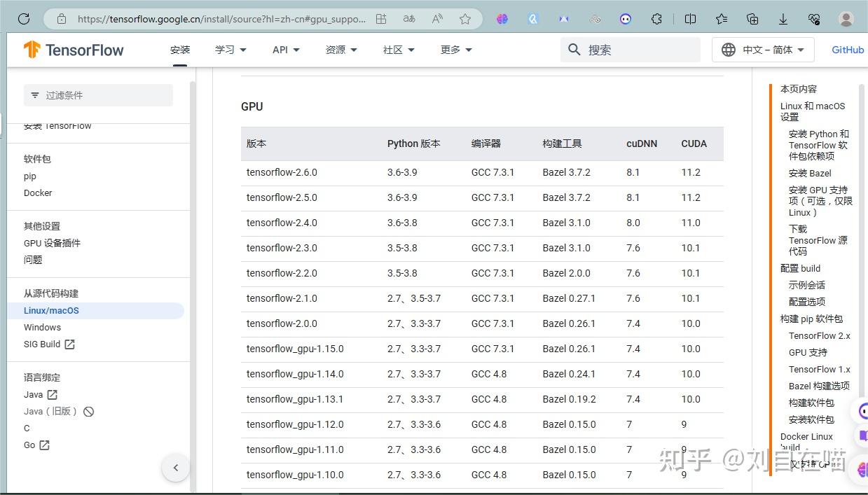Switch to the 安装 navigation tab
This screenshot has height=495, width=868.
point(180,50)
